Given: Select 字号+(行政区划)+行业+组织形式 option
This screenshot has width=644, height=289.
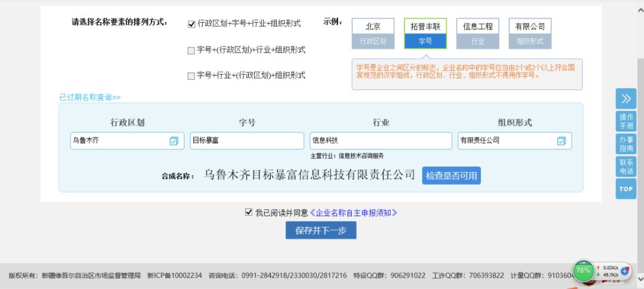Looking at the screenshot, I should [x=191, y=50].
